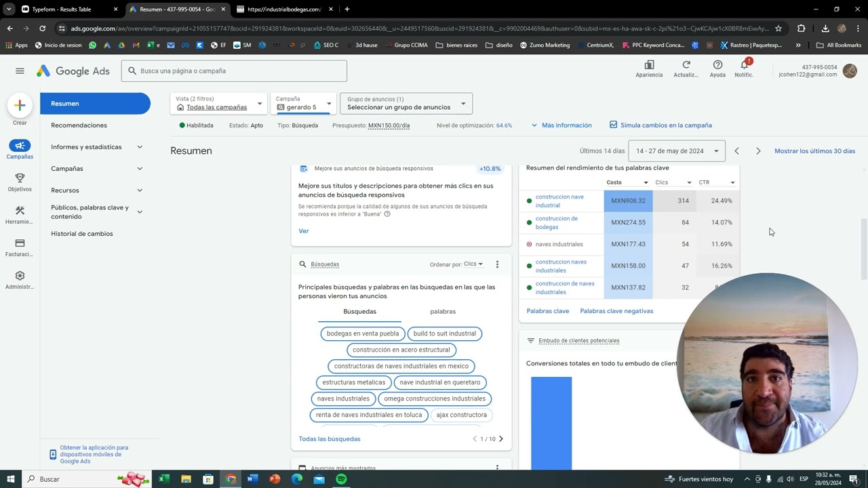
Task: Click the MXN150.00/día budget link
Action: pyautogui.click(x=389, y=125)
